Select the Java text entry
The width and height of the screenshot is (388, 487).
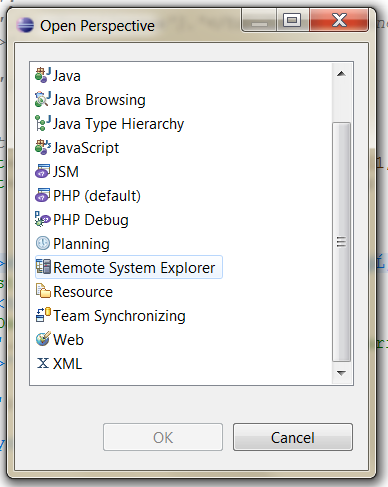[67, 76]
